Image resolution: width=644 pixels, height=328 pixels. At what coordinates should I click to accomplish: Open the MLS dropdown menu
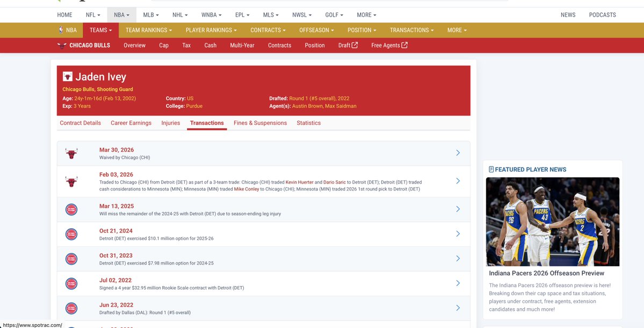click(x=271, y=15)
